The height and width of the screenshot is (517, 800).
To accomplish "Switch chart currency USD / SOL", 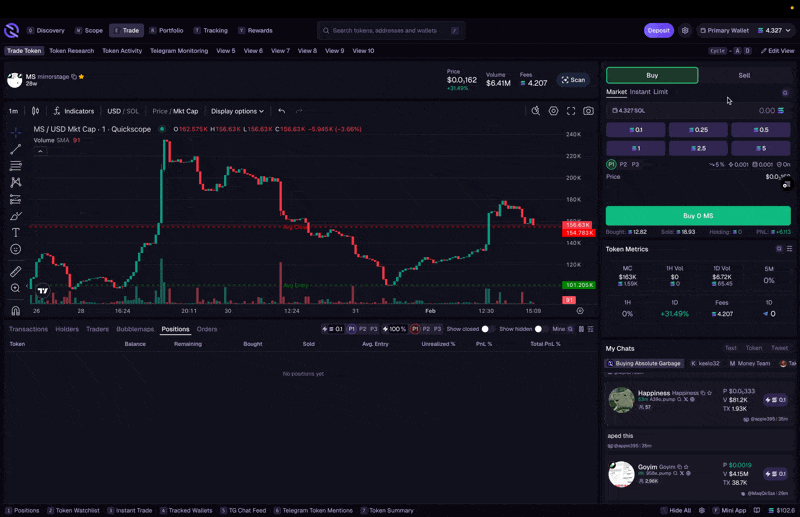I will tap(123, 111).
